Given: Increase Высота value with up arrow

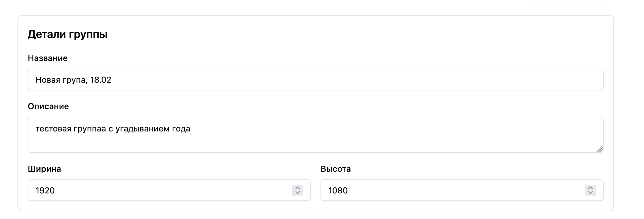Looking at the screenshot, I should click(590, 188).
